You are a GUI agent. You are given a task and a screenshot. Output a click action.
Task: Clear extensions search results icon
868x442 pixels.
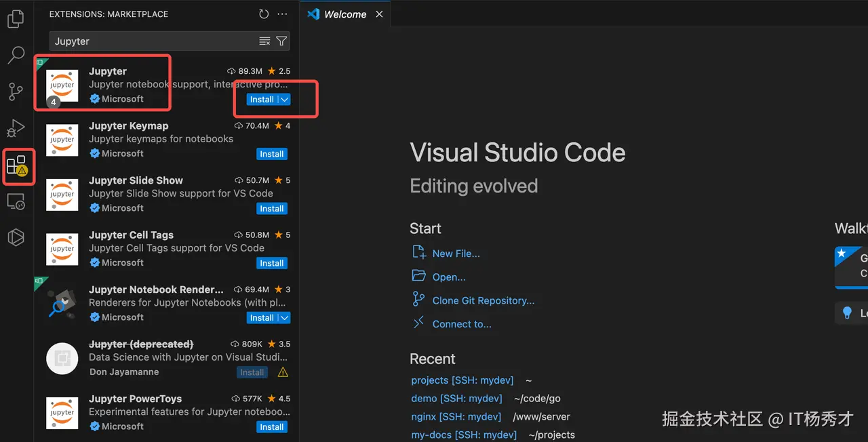(264, 41)
